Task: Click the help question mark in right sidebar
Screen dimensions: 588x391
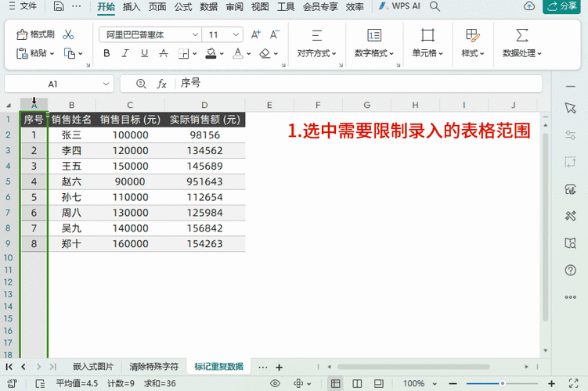Action: (570, 270)
